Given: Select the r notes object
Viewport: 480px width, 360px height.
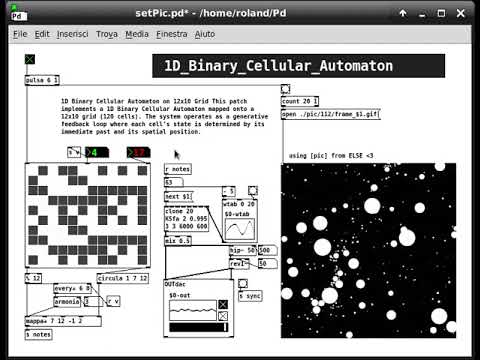Looking at the screenshot, I should point(178,169).
